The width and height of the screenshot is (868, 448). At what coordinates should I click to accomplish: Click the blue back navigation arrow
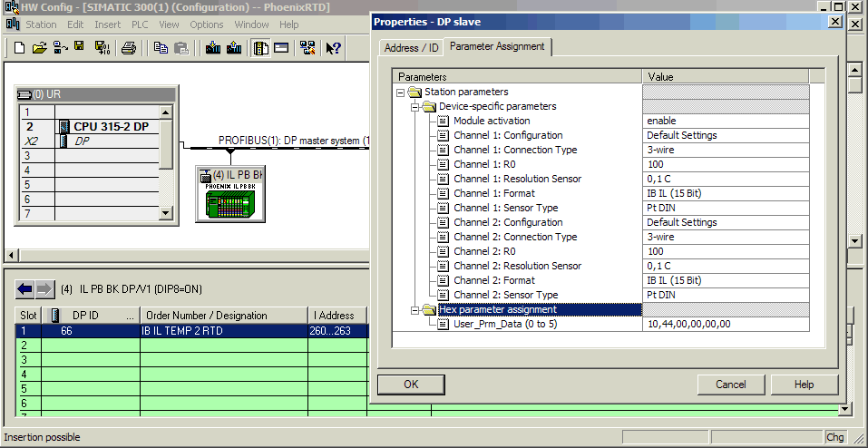click(24, 289)
